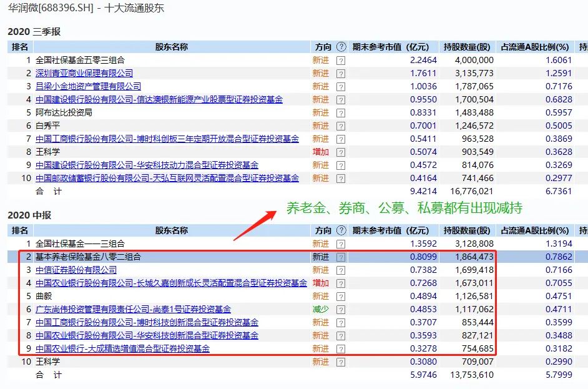This screenshot has width=588, height=389.
Task: Click help icon in 华安科技创新混合型 fund row
Action: 340,336
